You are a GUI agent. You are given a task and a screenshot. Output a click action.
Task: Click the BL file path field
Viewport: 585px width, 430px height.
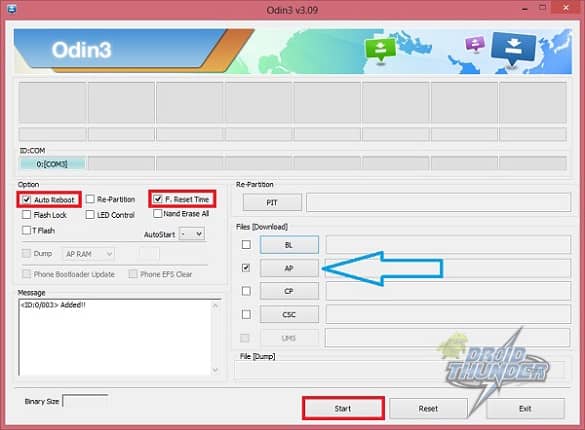[448, 245]
